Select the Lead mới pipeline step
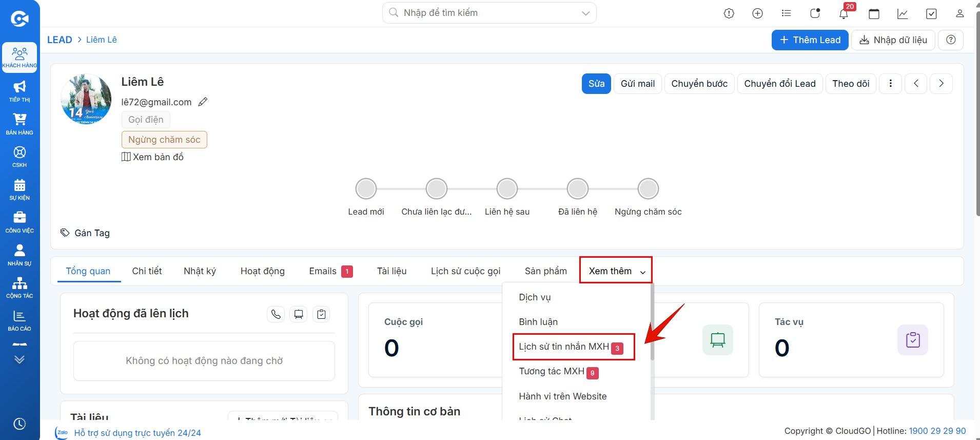 click(366, 189)
